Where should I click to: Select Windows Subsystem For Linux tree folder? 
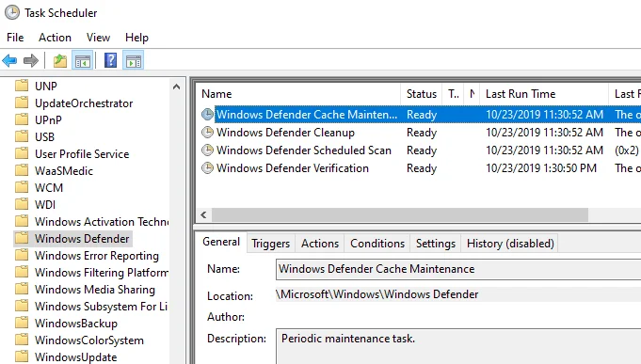pos(101,306)
